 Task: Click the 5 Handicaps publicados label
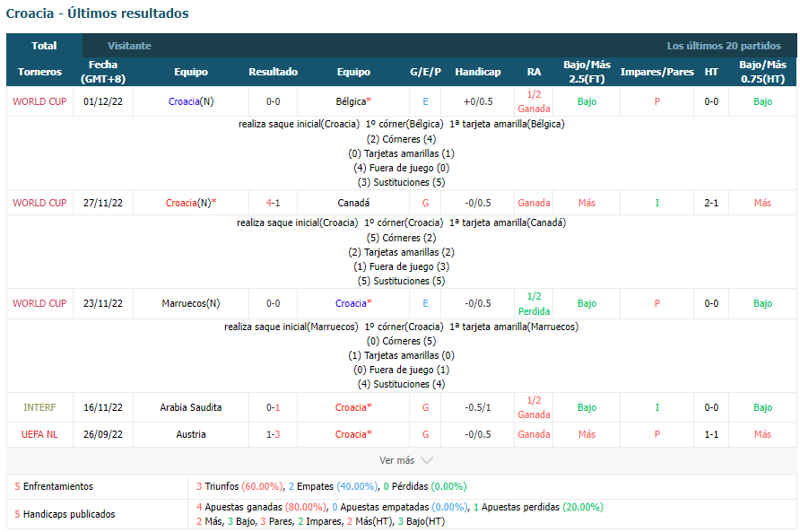point(65,514)
